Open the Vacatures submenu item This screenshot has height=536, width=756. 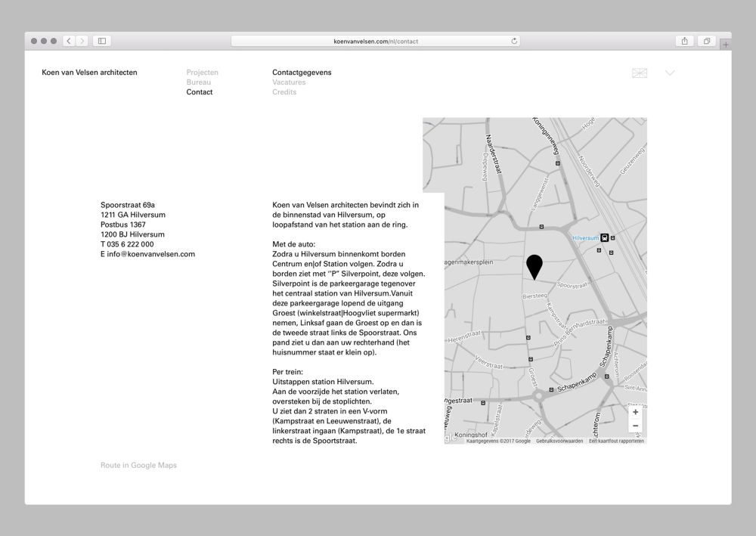[289, 82]
